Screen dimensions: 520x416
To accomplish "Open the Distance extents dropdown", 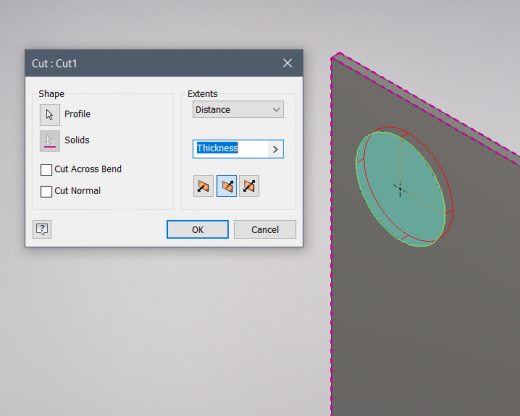I will tap(238, 109).
